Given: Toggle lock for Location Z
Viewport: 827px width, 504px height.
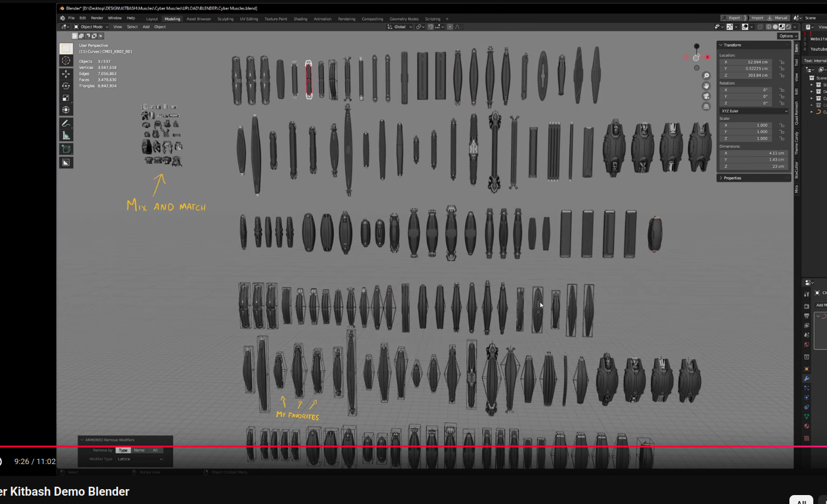Looking at the screenshot, I should click(x=782, y=75).
